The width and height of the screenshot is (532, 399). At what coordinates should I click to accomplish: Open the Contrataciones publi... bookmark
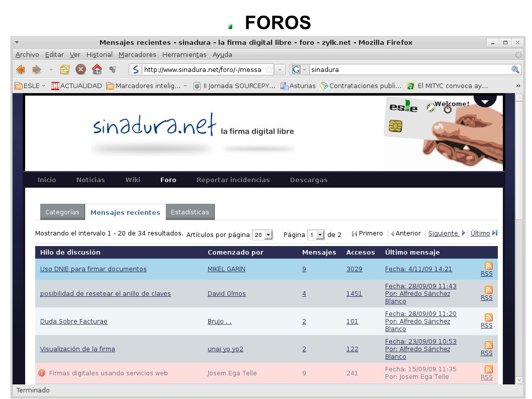[361, 86]
